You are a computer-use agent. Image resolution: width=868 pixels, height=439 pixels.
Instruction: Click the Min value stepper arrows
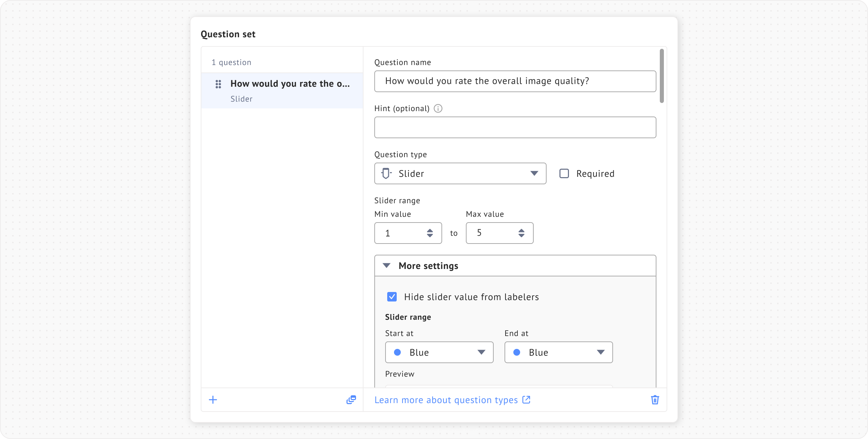pos(430,233)
